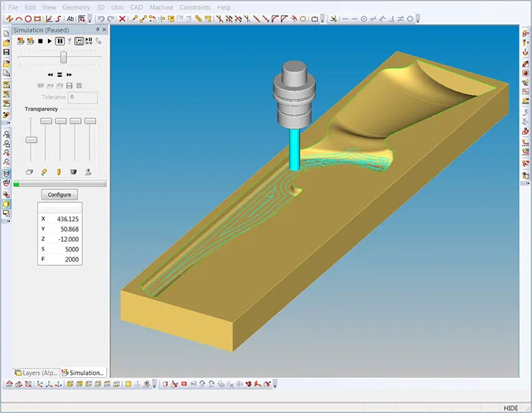Click the redo arrow icon
Screen dimensions: 532x413
(x=110, y=19)
